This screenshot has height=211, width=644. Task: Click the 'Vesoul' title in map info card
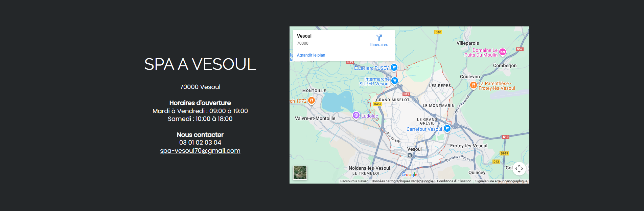304,36
